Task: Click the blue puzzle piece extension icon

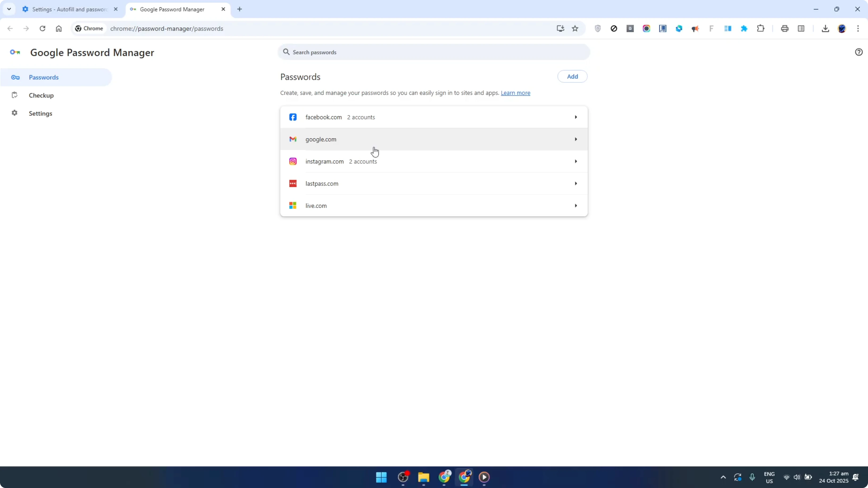Action: [744, 29]
